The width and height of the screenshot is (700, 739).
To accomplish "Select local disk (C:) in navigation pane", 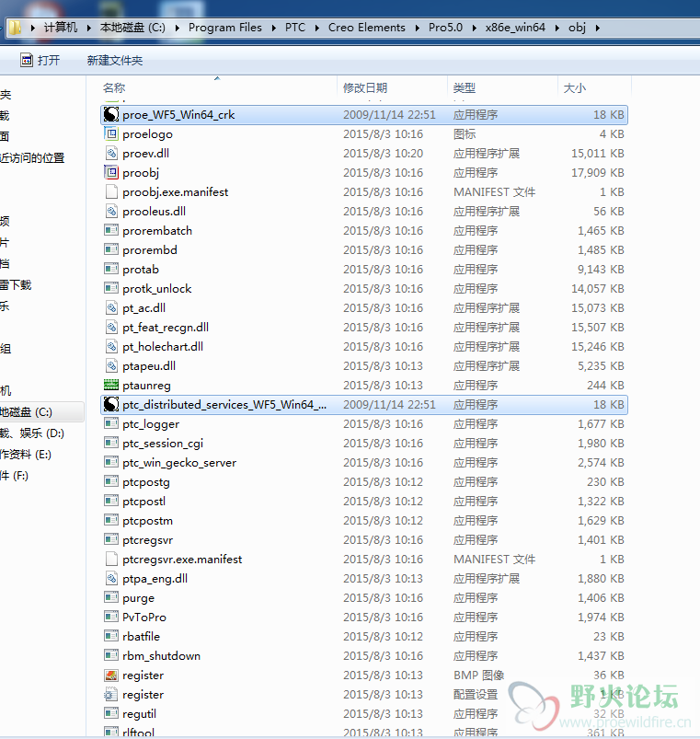I will coord(27,412).
